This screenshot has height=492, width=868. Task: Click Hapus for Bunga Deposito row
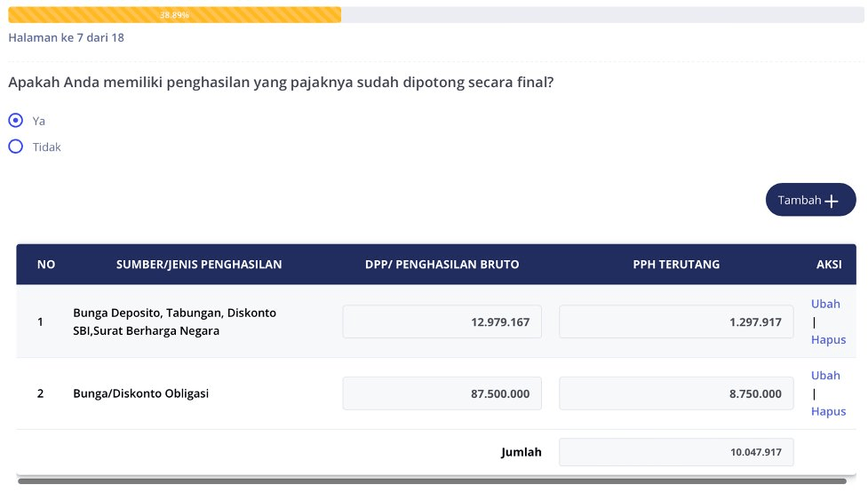click(828, 339)
